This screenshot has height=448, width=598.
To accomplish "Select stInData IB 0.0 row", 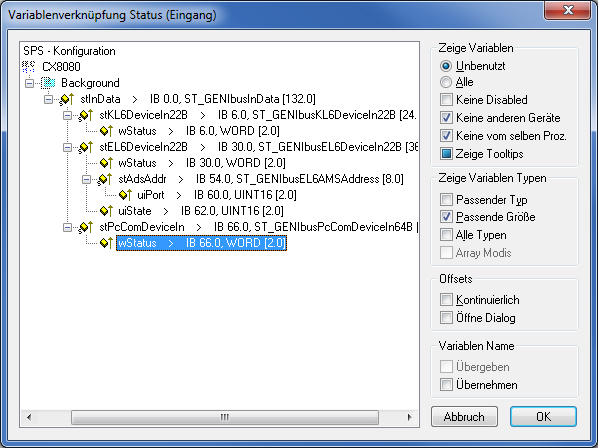I will tap(198, 99).
